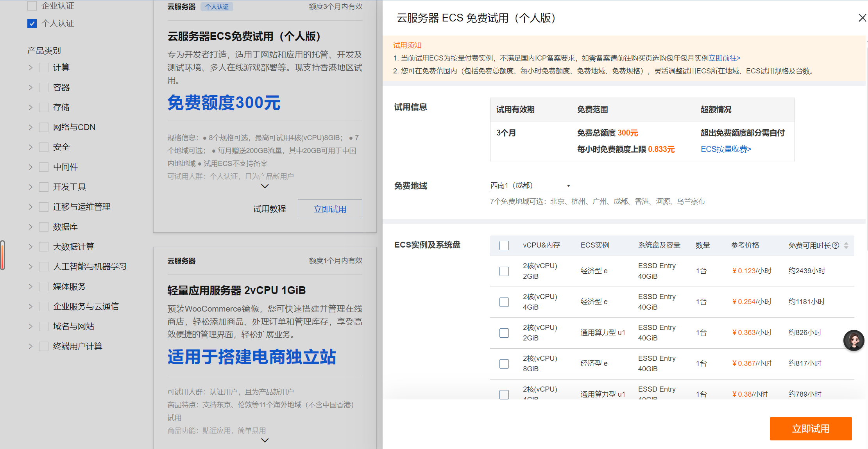
Task: Open the 立即前往 purchase page link
Action: tap(725, 58)
